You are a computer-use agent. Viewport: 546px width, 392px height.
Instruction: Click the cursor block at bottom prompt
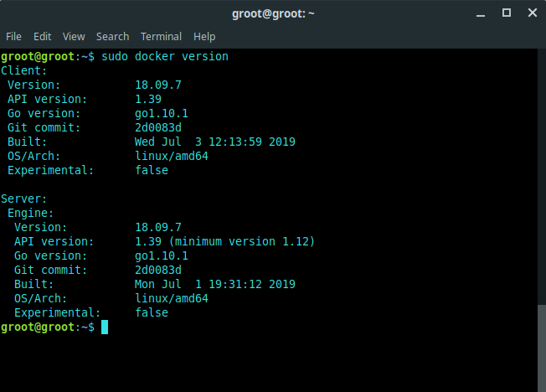point(105,328)
